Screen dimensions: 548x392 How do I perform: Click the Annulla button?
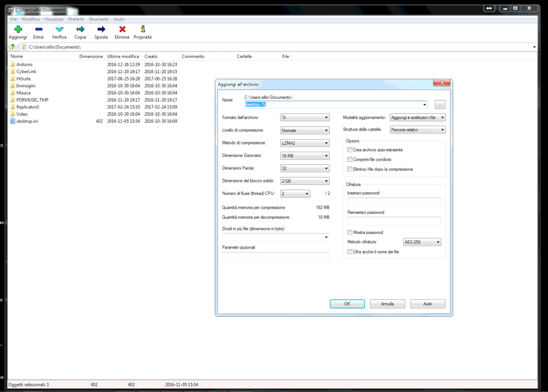point(387,304)
